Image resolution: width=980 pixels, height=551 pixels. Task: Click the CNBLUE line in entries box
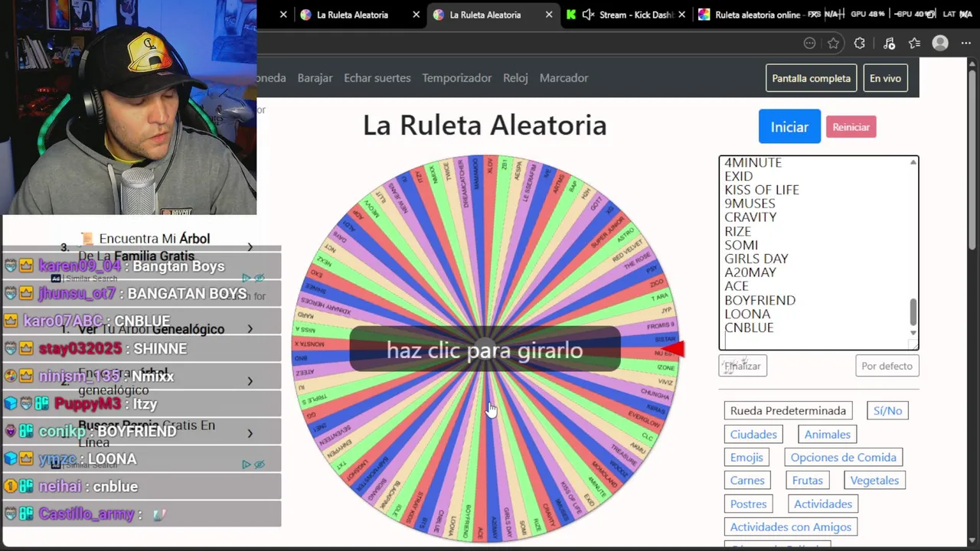pyautogui.click(x=749, y=328)
